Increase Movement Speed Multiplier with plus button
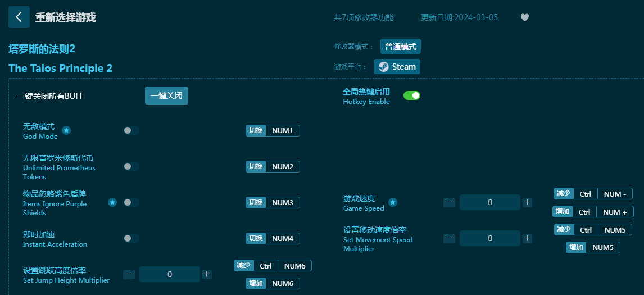The image size is (644, 295). [527, 238]
